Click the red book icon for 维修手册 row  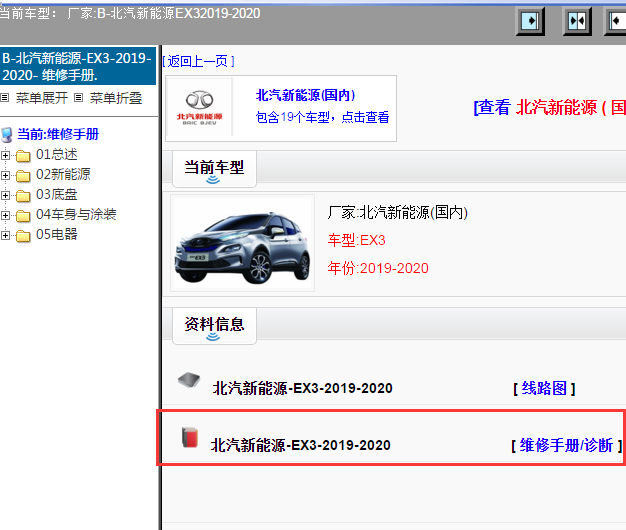click(190, 437)
